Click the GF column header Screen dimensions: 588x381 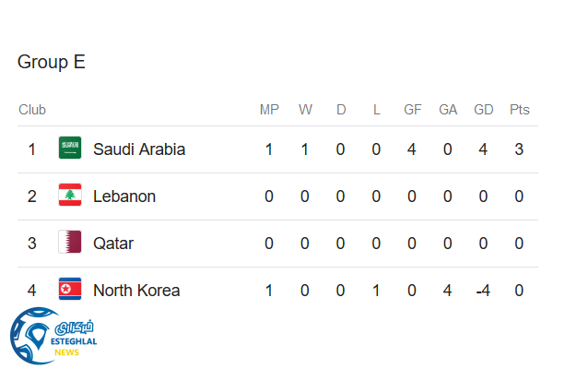[413, 110]
